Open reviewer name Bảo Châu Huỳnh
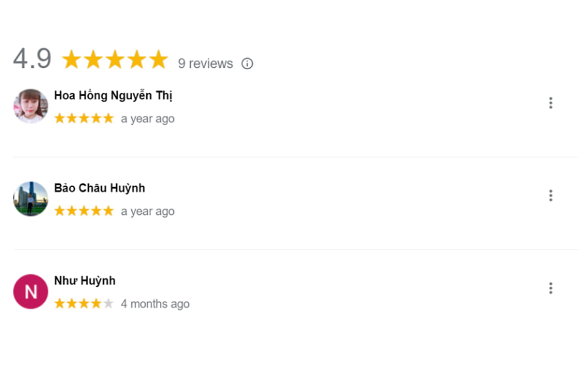This screenshot has width=588, height=392. [x=99, y=188]
